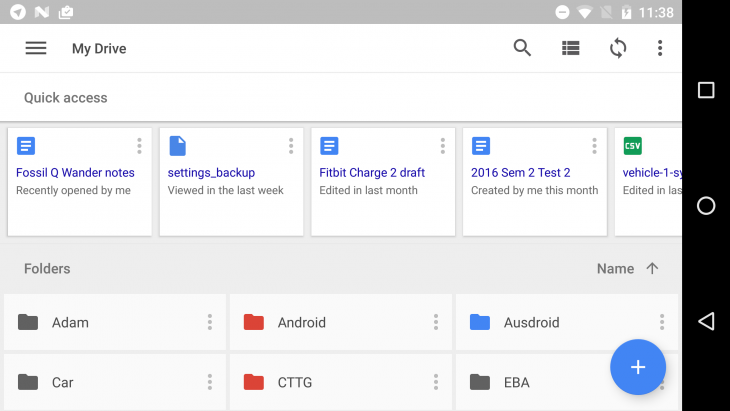The height and width of the screenshot is (411, 730).
Task: Open options for settings_backup file
Action: pyautogui.click(x=291, y=146)
